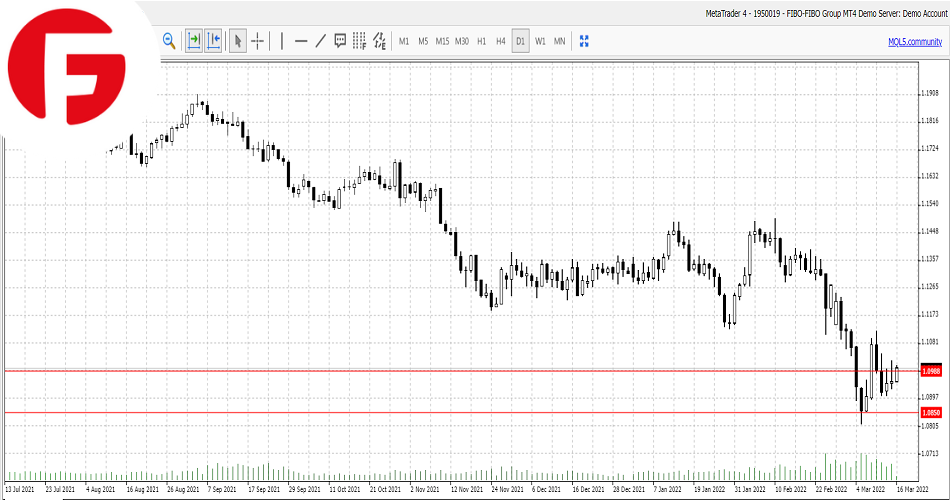The height and width of the screenshot is (500, 950).
Task: Switch to H1 timeframe
Action: pyautogui.click(x=481, y=41)
